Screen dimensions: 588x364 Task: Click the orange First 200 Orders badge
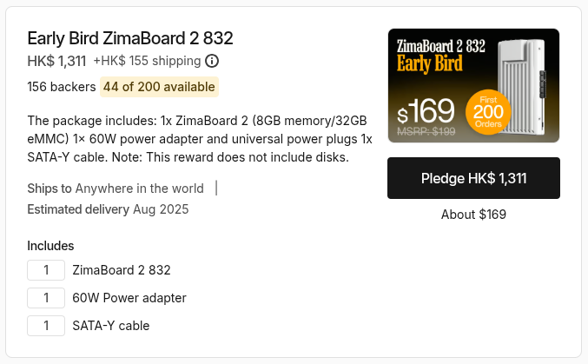coord(487,112)
